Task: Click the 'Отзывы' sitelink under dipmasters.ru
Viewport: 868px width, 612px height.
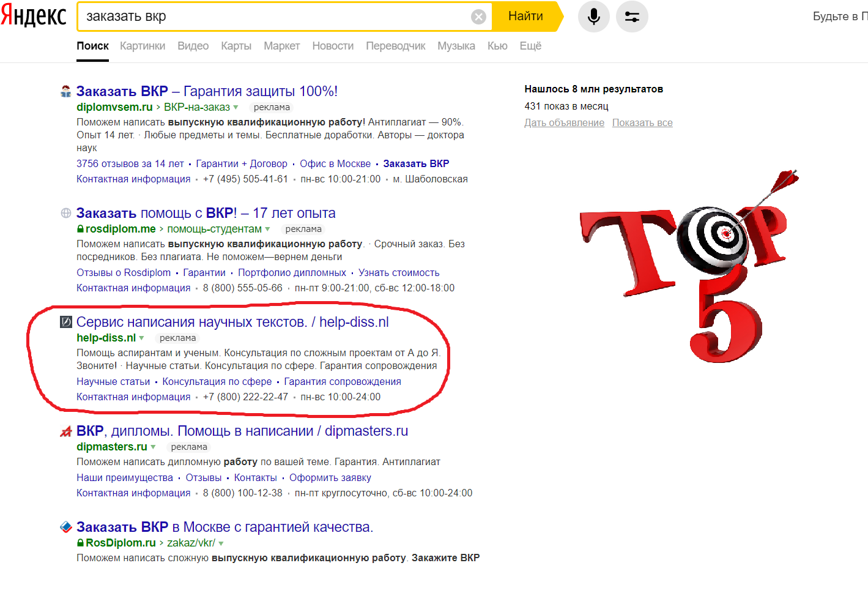Action: [204, 478]
